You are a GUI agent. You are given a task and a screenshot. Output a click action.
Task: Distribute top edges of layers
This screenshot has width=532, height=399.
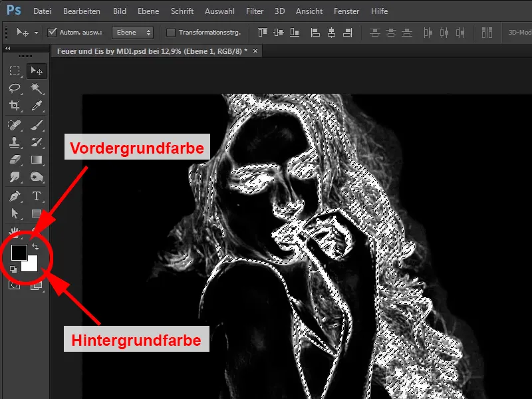(x=375, y=33)
